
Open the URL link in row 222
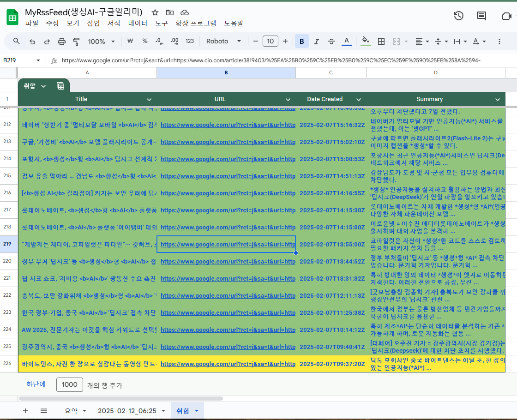pyautogui.click(x=228, y=296)
